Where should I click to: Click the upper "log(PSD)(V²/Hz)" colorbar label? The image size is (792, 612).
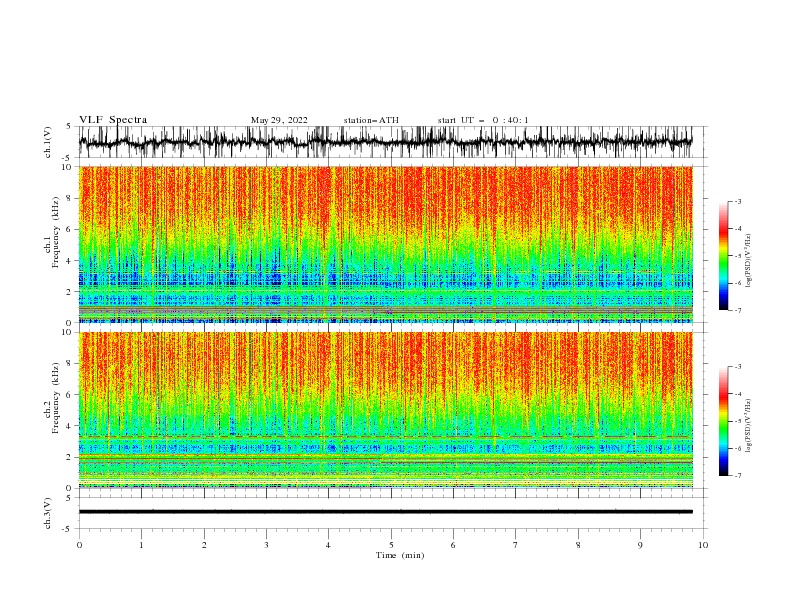(x=749, y=261)
